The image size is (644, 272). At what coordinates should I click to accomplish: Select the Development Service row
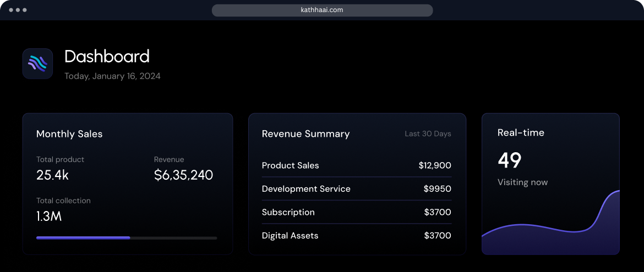coord(356,189)
